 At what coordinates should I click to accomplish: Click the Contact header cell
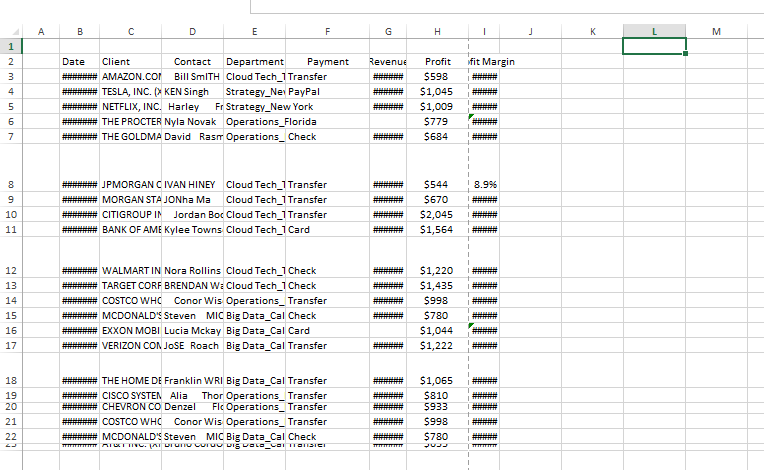tap(192, 62)
